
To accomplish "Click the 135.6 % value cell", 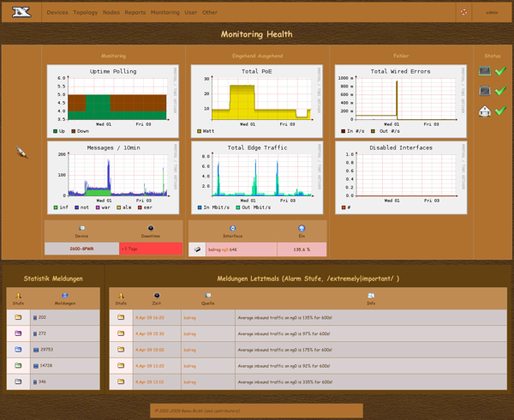I will pyautogui.click(x=302, y=249).
